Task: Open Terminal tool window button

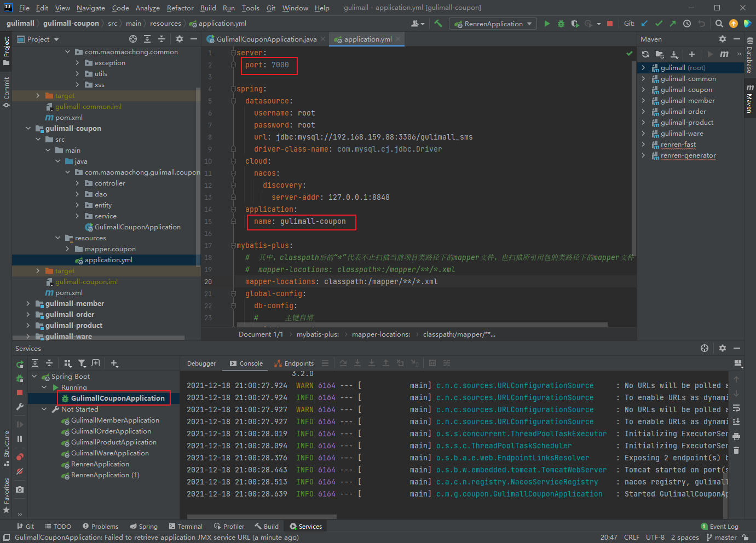Action: click(x=186, y=527)
